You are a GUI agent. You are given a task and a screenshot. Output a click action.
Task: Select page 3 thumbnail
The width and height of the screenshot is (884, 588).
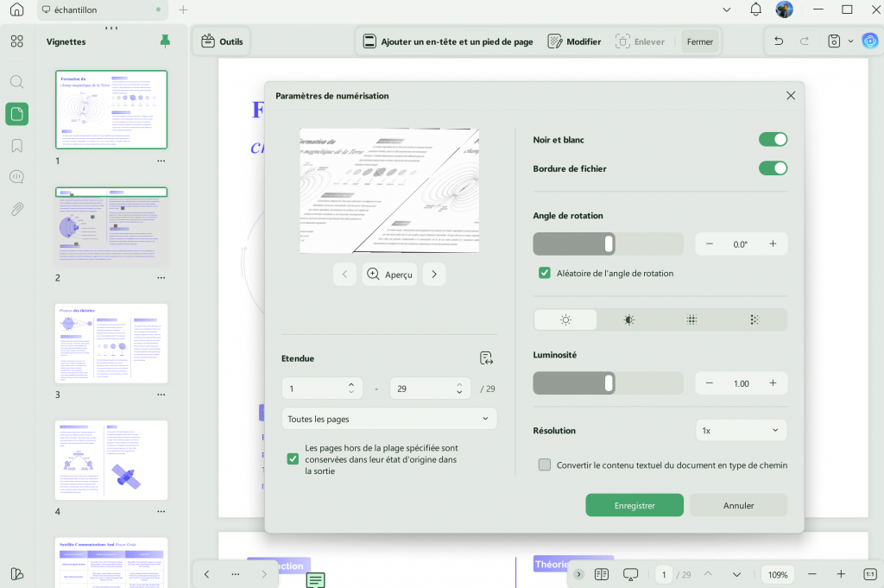click(111, 344)
